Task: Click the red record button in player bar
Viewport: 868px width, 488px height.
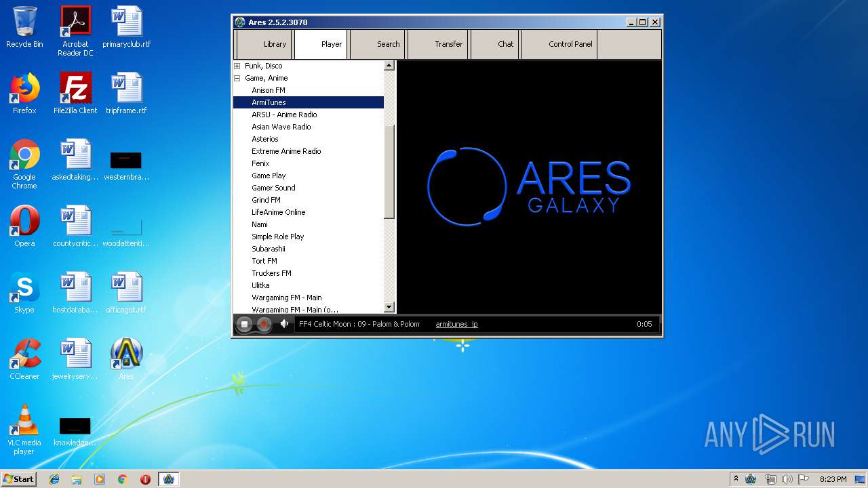Action: pyautogui.click(x=264, y=325)
